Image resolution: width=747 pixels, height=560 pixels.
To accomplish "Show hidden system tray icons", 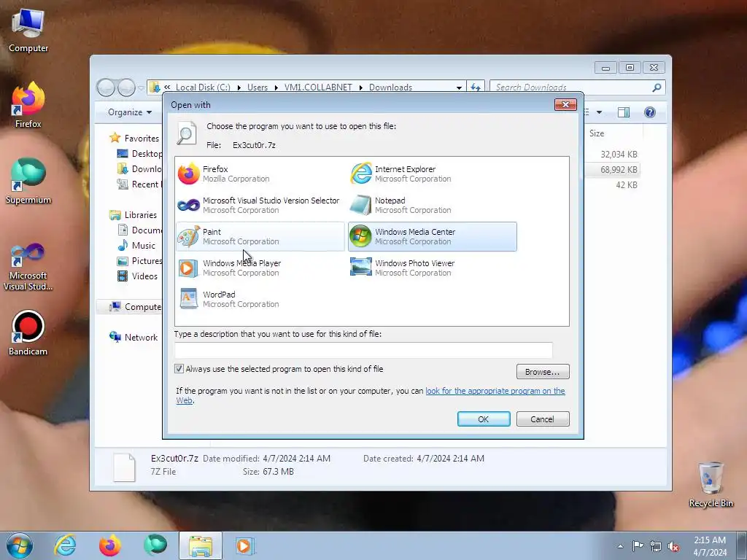I will tap(620, 547).
